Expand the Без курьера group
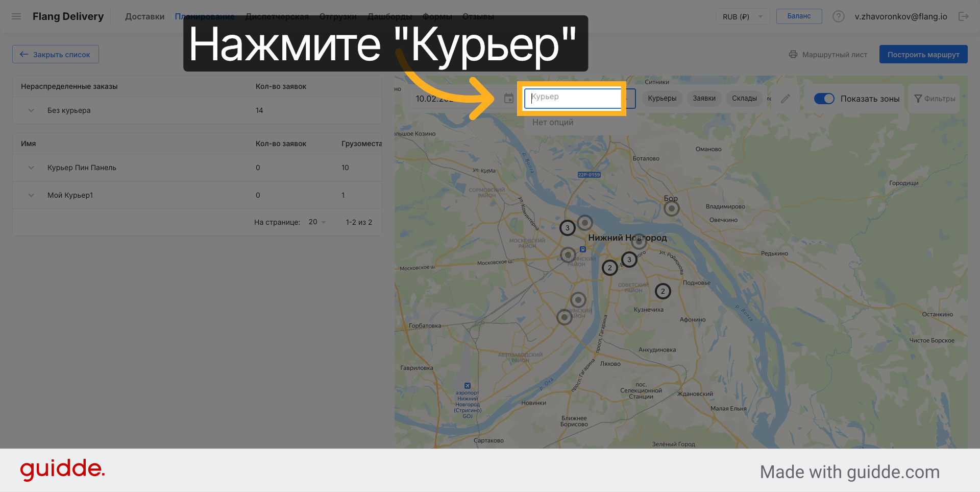Image resolution: width=980 pixels, height=492 pixels. 31,110
